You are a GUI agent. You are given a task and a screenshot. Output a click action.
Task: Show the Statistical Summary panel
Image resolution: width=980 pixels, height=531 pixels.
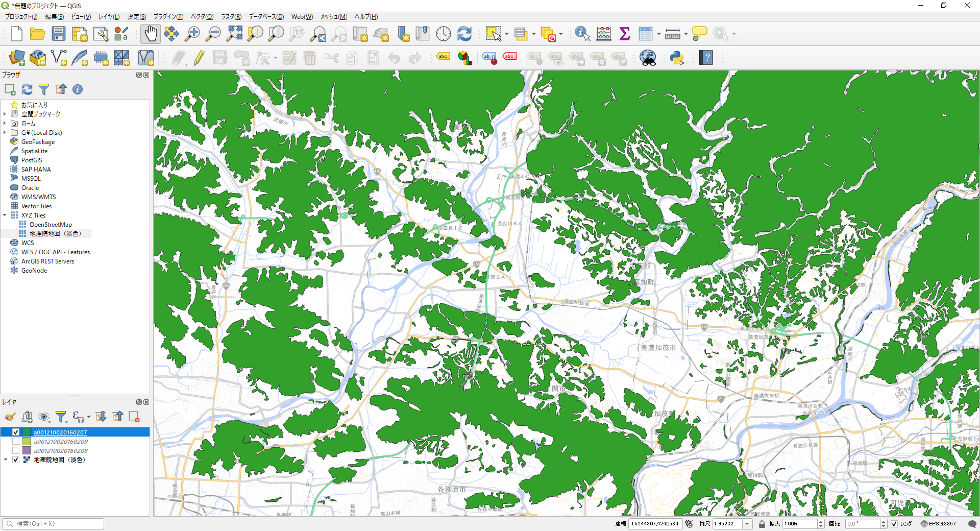click(x=625, y=34)
